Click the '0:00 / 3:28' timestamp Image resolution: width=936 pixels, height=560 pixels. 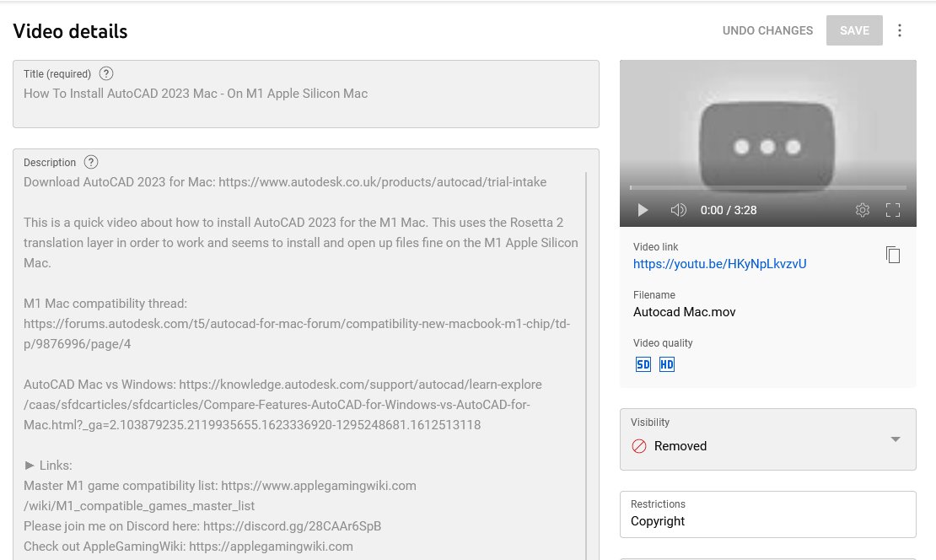729,210
